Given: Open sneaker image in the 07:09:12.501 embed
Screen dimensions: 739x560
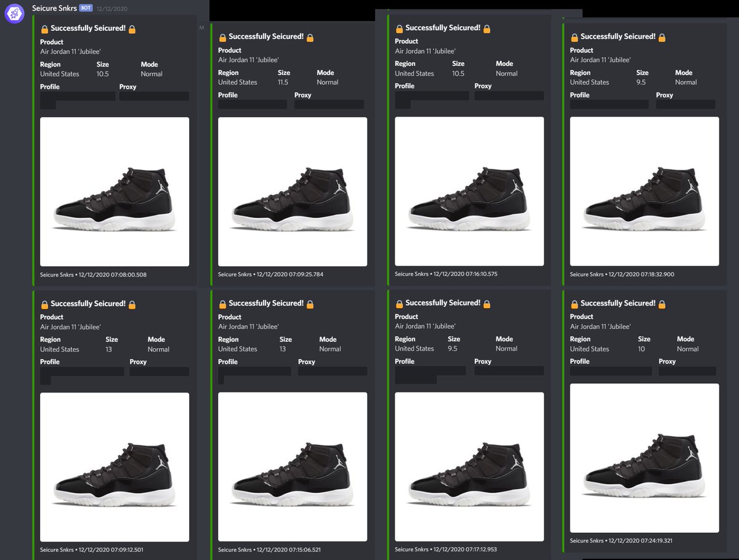Looking at the screenshot, I should [115, 467].
